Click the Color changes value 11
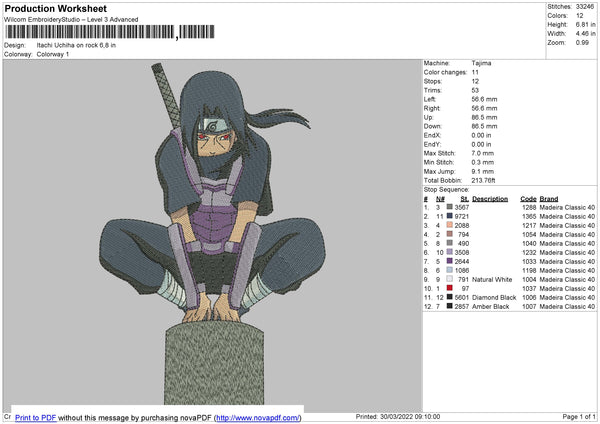The image size is (600, 424). 475,72
